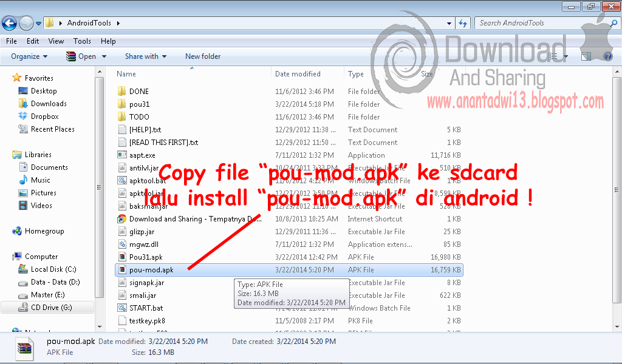Toggle the preview pane icon

pyautogui.click(x=586, y=56)
